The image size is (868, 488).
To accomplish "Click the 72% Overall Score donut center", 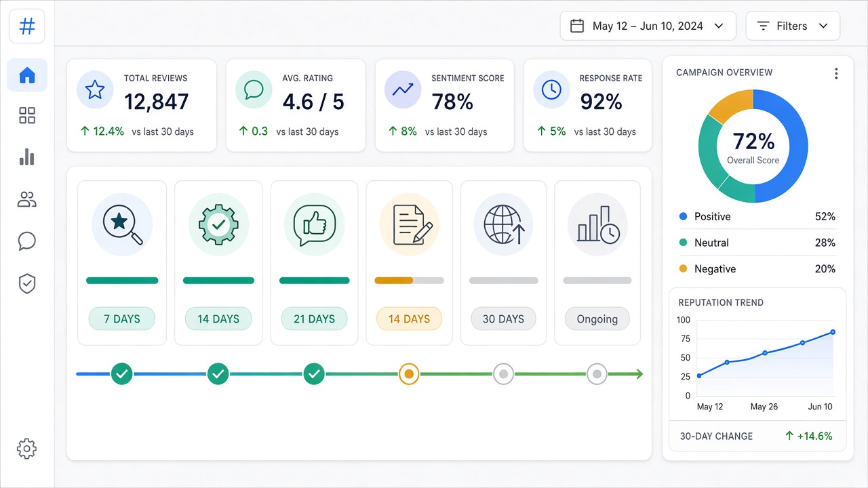I will (x=753, y=147).
